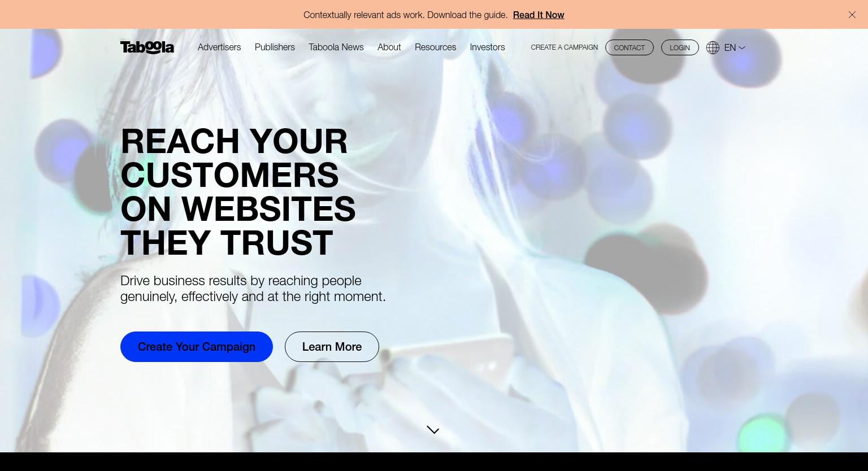Open the Resources menu

[x=435, y=47]
